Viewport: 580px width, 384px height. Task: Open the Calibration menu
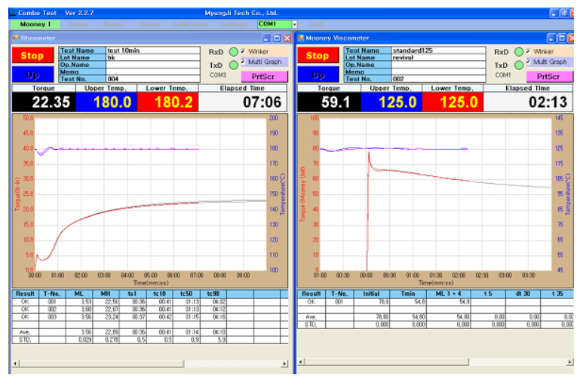coord(190,24)
